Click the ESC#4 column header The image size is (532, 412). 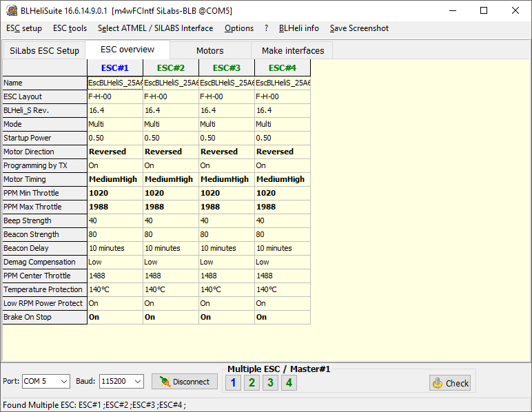[x=283, y=68]
